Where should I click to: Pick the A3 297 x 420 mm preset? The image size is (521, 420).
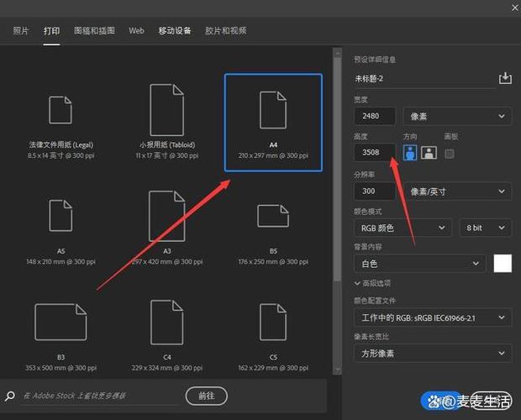pos(166,228)
